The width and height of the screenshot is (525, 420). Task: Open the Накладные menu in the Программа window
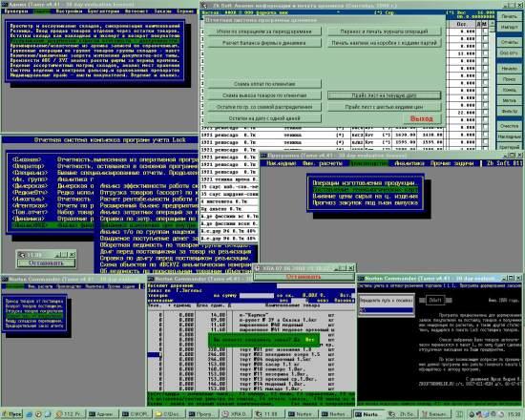point(282,163)
